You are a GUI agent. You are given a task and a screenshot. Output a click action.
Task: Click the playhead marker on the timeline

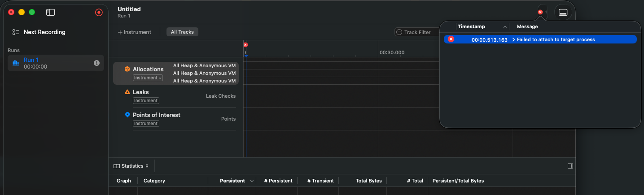[245, 45]
